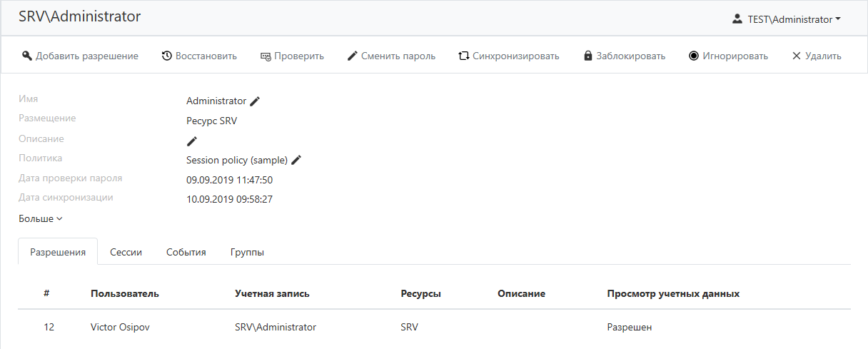Click the Восстановить history icon
Viewport: 868px width, 349px height.
pos(166,56)
